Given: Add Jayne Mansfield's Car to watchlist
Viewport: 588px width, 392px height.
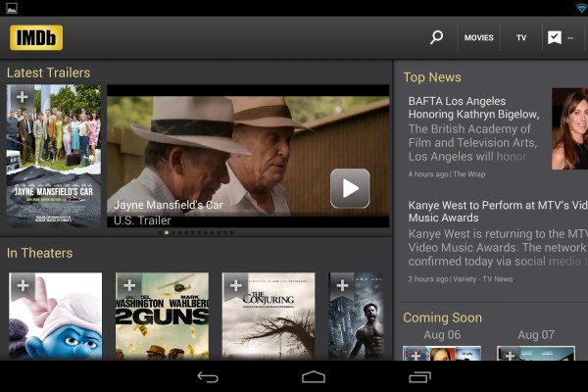Looking at the screenshot, I should pyautogui.click(x=21, y=97).
